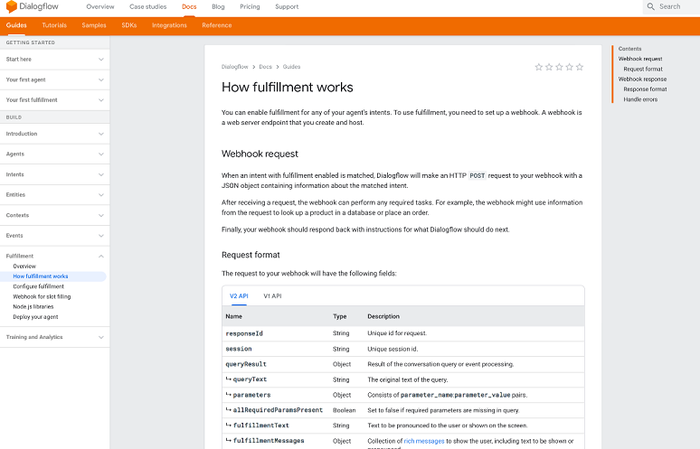Collapse the Fulfillment sidebar section
Screen dimensions: 700x449
click(x=100, y=256)
